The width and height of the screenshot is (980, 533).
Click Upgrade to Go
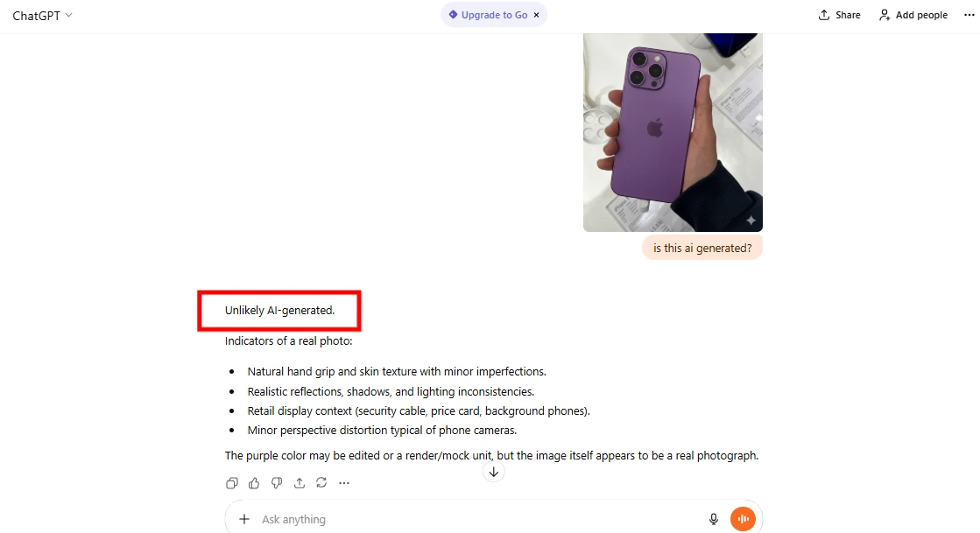tap(488, 15)
